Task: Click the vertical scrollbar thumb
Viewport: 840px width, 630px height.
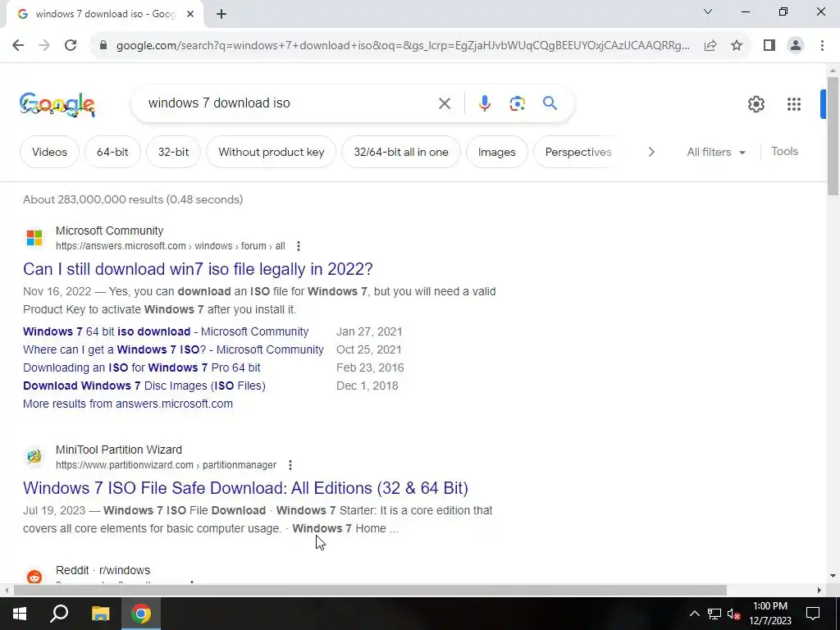Action: [833, 137]
